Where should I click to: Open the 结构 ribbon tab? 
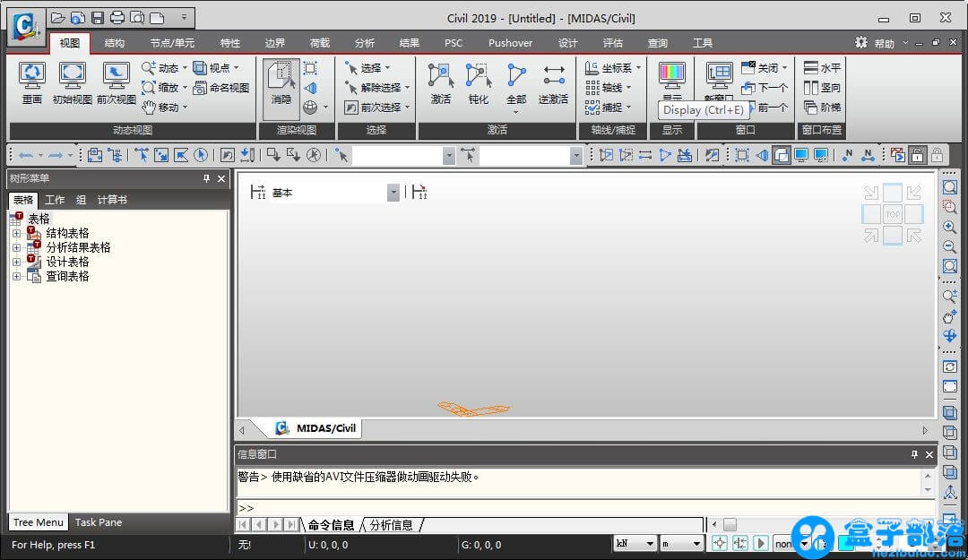pos(115,43)
